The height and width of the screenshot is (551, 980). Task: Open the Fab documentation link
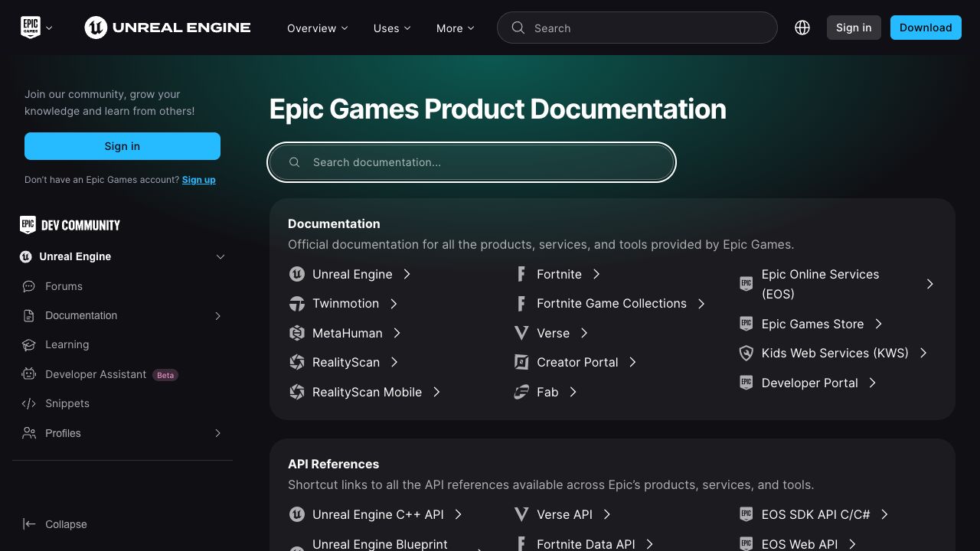tap(547, 392)
